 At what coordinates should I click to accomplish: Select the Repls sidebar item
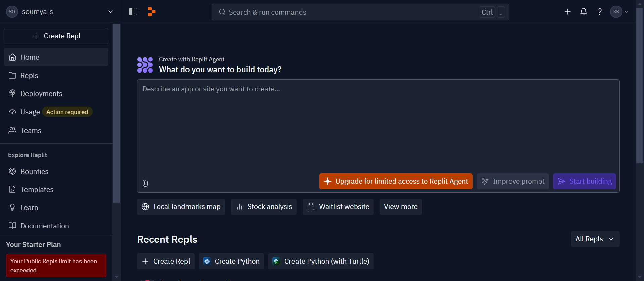click(56, 76)
